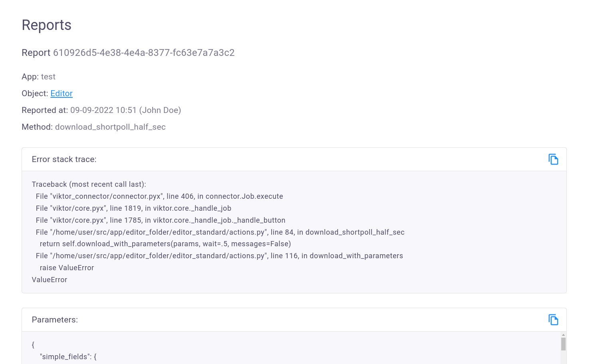Select report ID 610926d5-4e38-4e4a-8377-fc63e7a7a3c2
The image size is (590, 364).
144,53
